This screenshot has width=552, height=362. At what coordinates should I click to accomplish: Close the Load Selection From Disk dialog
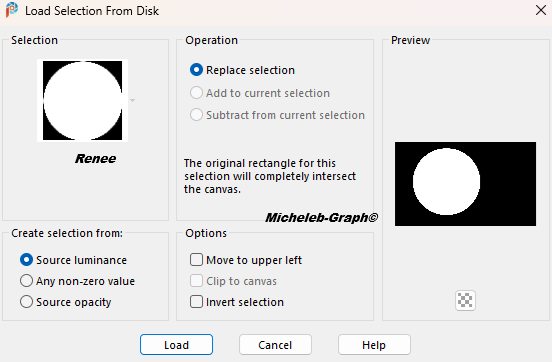tap(541, 10)
